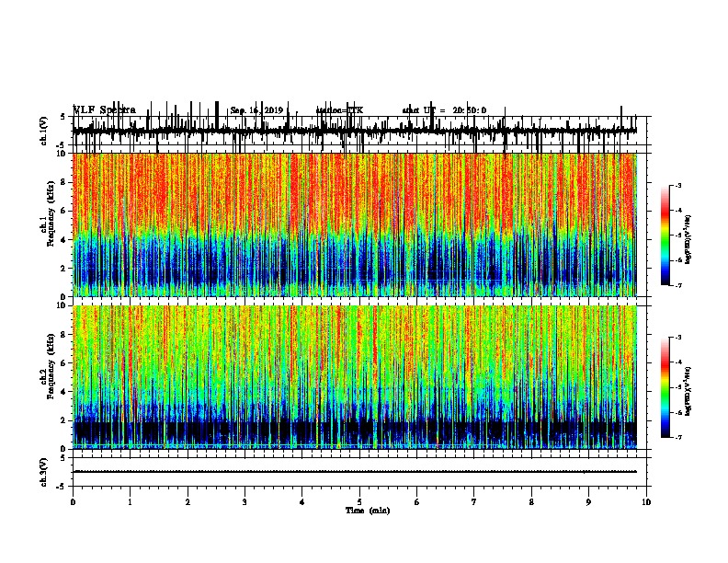The image size is (728, 563).
Task: Click the '4' kHz tick on ch.2 frequency axis
Action: 64,392
